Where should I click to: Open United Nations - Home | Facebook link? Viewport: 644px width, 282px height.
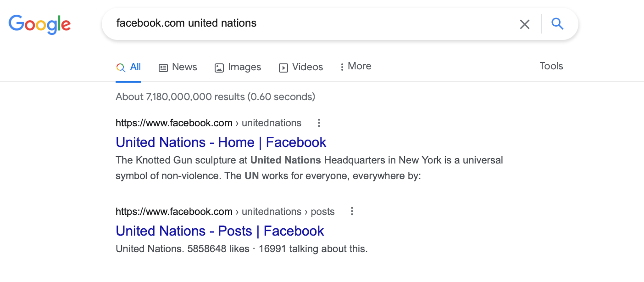click(221, 142)
